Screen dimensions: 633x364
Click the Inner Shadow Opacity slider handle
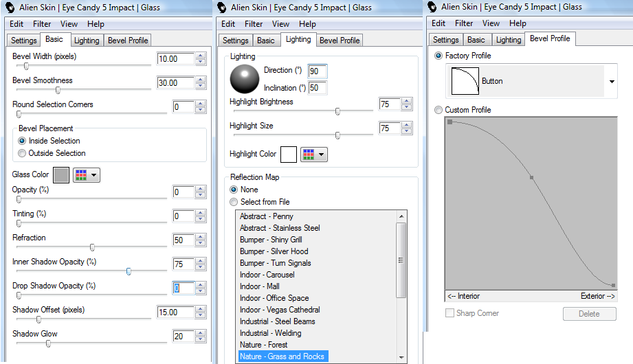(x=129, y=271)
